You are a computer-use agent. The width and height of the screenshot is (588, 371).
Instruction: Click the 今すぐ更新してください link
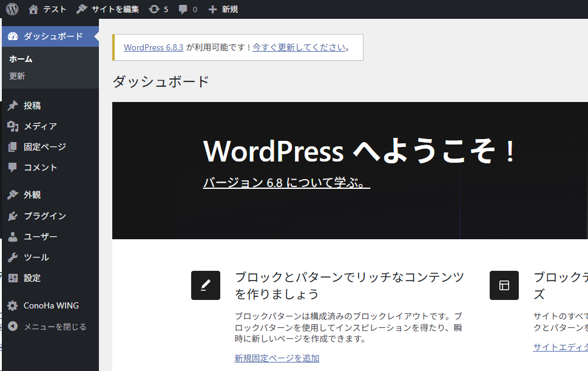pos(299,47)
